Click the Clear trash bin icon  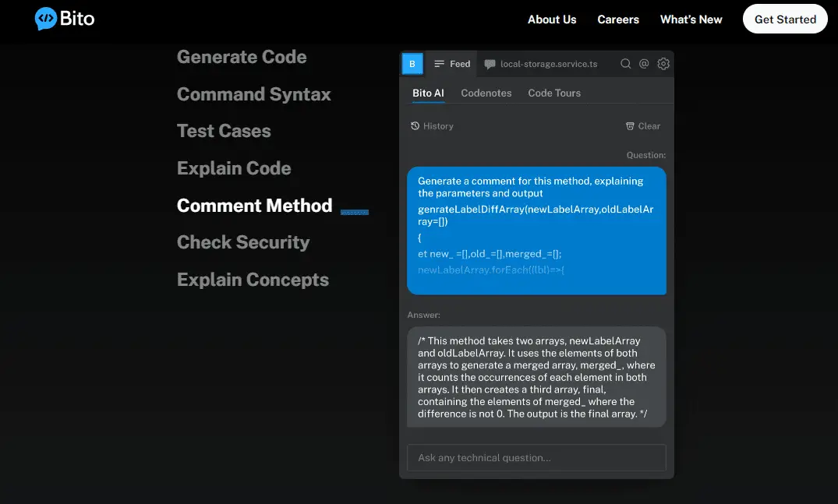[630, 126]
